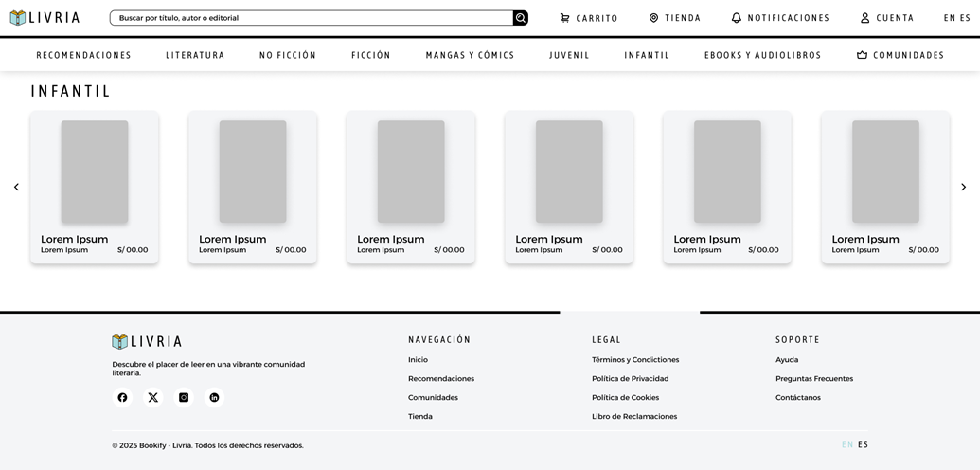
Task: Click the footer tagline about reading community
Action: [208, 369]
